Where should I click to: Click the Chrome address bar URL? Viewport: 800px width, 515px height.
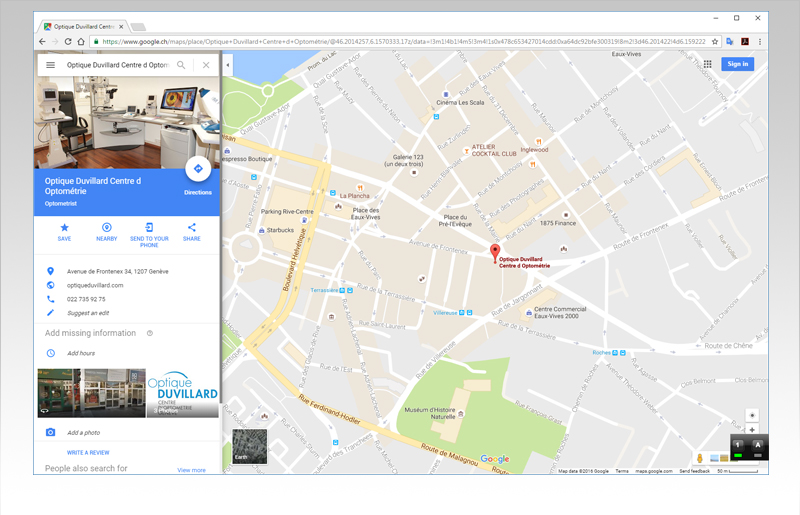(x=403, y=42)
